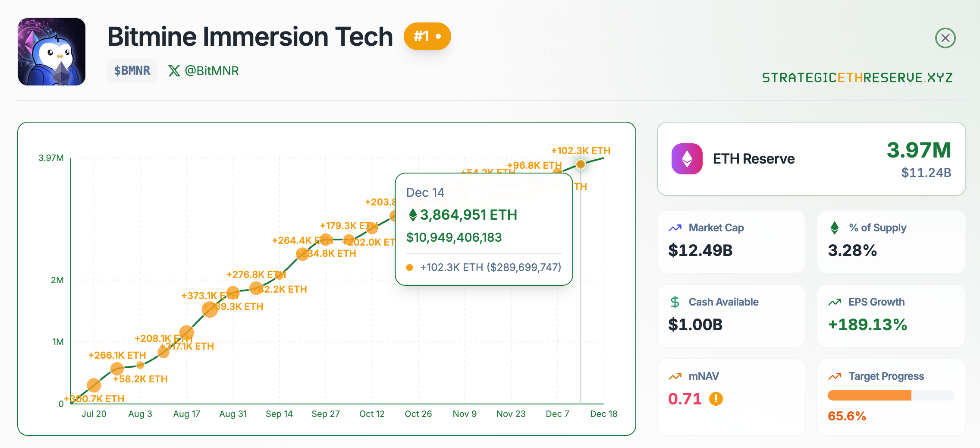The width and height of the screenshot is (980, 448).
Task: Dismiss the card with the close button
Action: 945,38
